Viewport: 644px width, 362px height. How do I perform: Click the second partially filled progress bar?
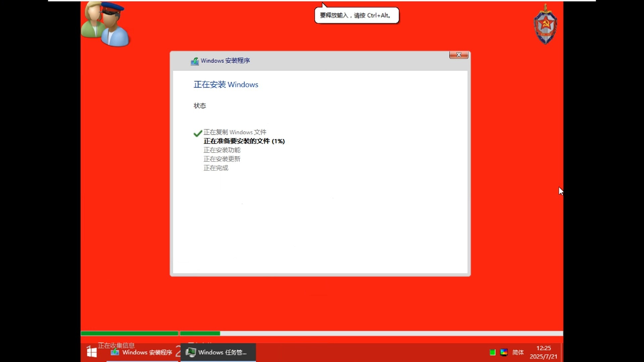tap(371, 333)
